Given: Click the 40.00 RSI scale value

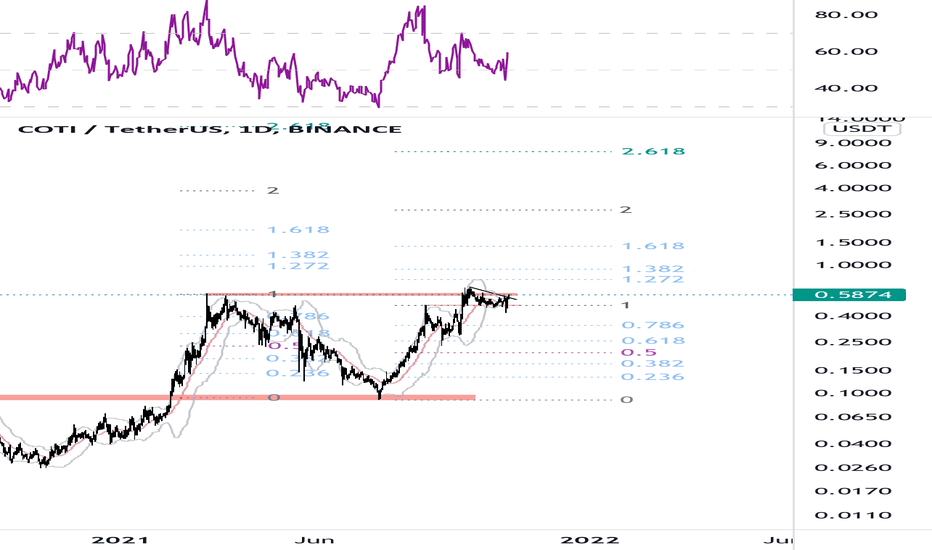Looking at the screenshot, I should 846,88.
